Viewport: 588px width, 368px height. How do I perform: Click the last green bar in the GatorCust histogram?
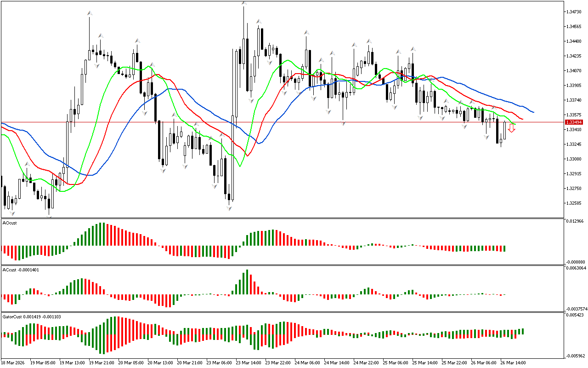(x=523, y=331)
